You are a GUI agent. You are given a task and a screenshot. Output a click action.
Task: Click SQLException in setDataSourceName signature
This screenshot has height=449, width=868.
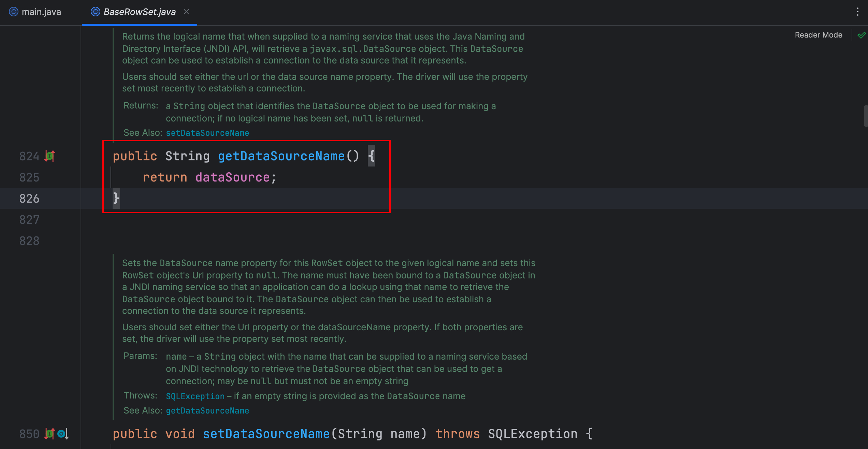pos(533,434)
